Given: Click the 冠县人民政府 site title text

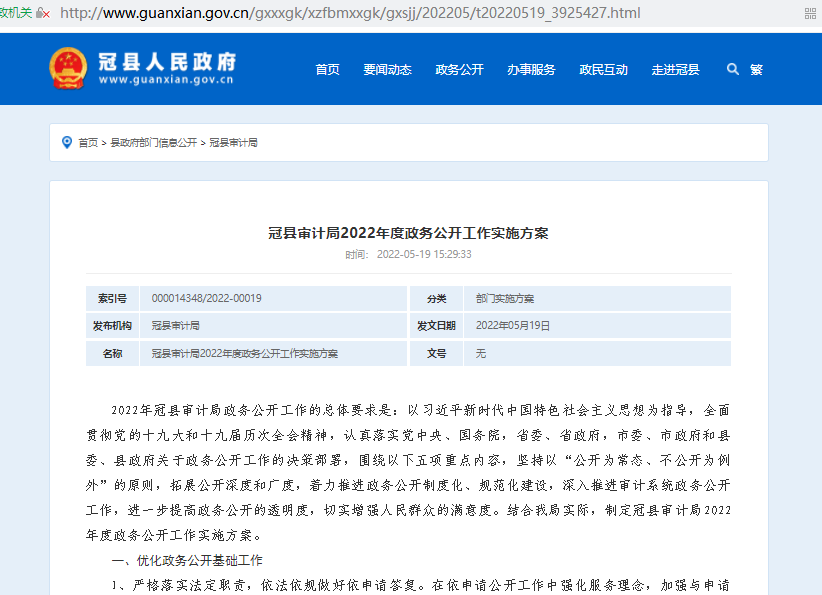Looking at the screenshot, I should tap(167, 61).
